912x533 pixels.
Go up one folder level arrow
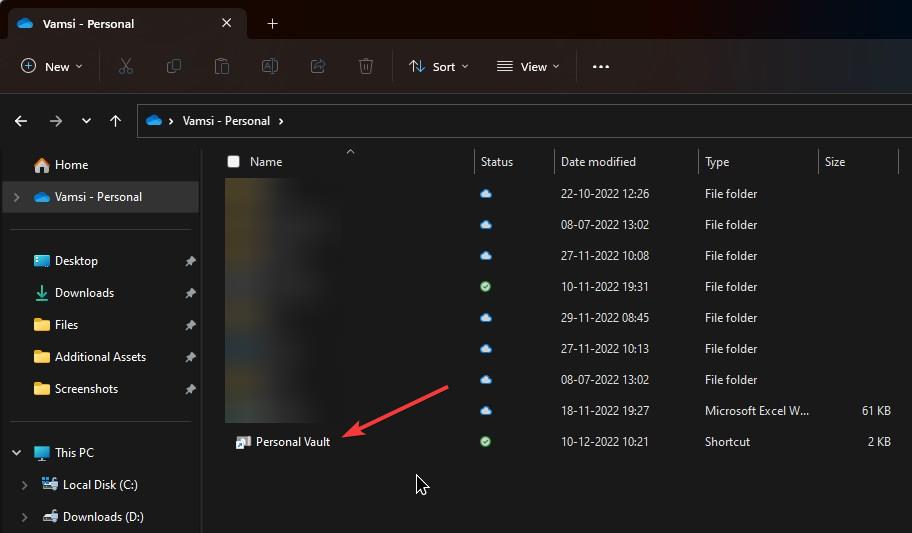point(116,121)
